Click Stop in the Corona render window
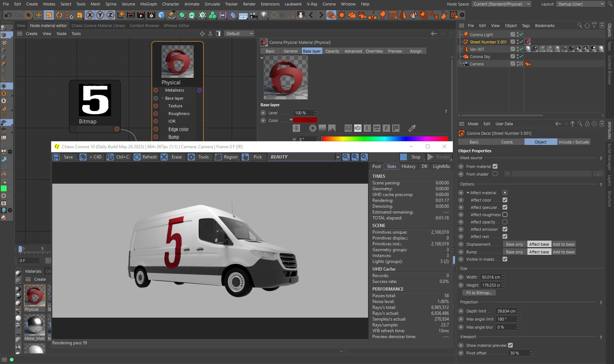This screenshot has width=614, height=364. click(412, 157)
